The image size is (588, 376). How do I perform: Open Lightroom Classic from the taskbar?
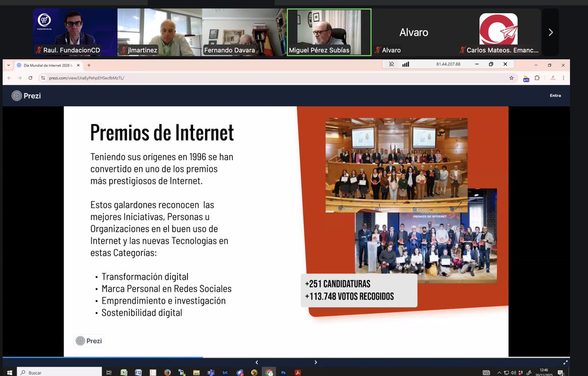coord(225,371)
